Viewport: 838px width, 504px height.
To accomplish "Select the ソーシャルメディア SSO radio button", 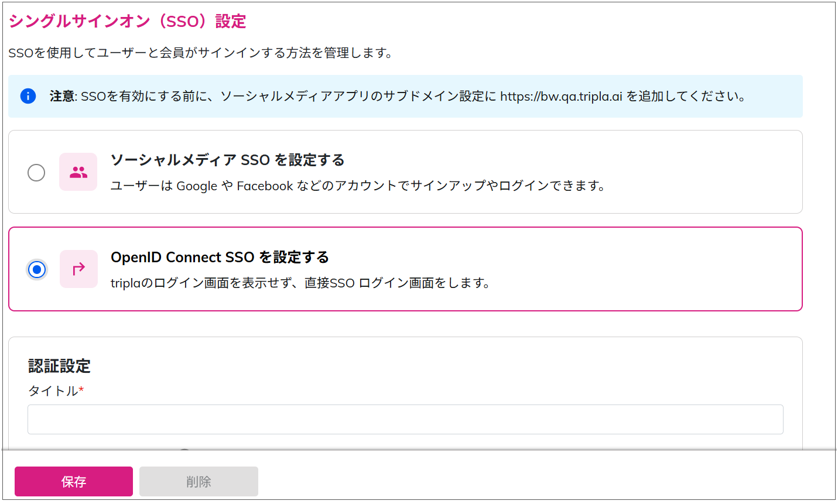I will point(36,173).
